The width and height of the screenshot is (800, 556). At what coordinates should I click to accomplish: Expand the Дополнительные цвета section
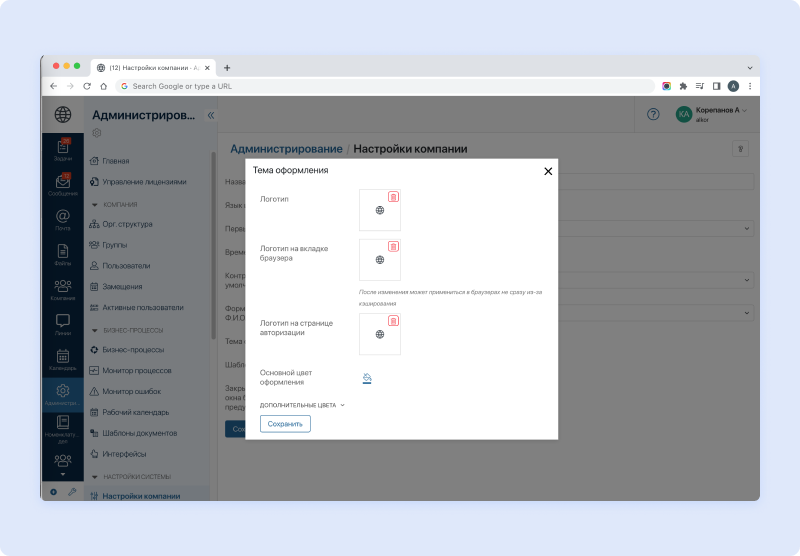[x=302, y=405]
